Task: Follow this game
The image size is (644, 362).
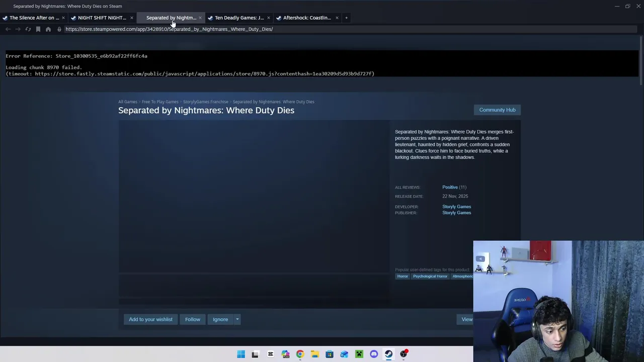Action: (192, 319)
